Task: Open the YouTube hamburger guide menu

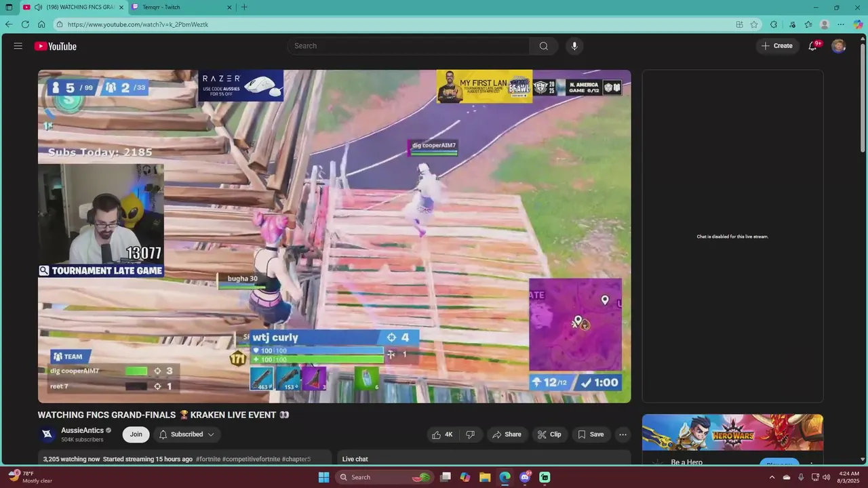Action: [18, 46]
